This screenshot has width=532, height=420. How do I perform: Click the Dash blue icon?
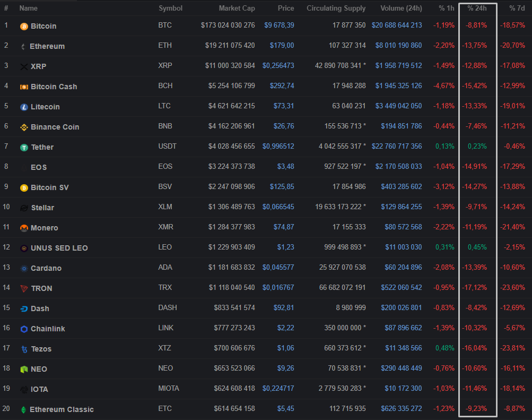24,308
